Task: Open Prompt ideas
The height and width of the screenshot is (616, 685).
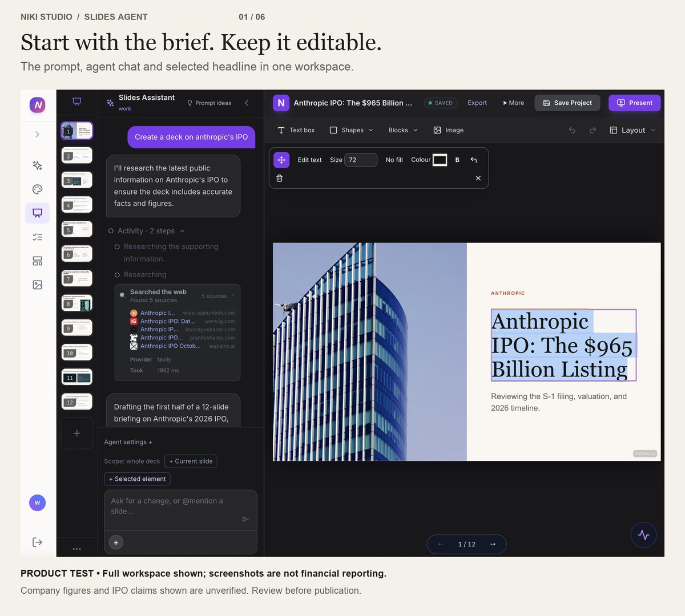Action: pos(209,103)
